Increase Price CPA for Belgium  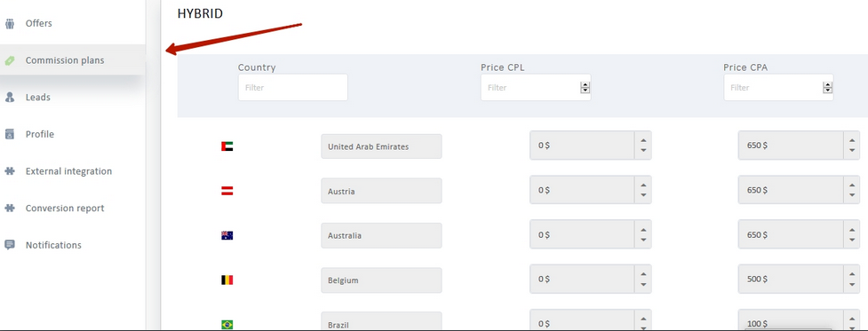coord(851,273)
